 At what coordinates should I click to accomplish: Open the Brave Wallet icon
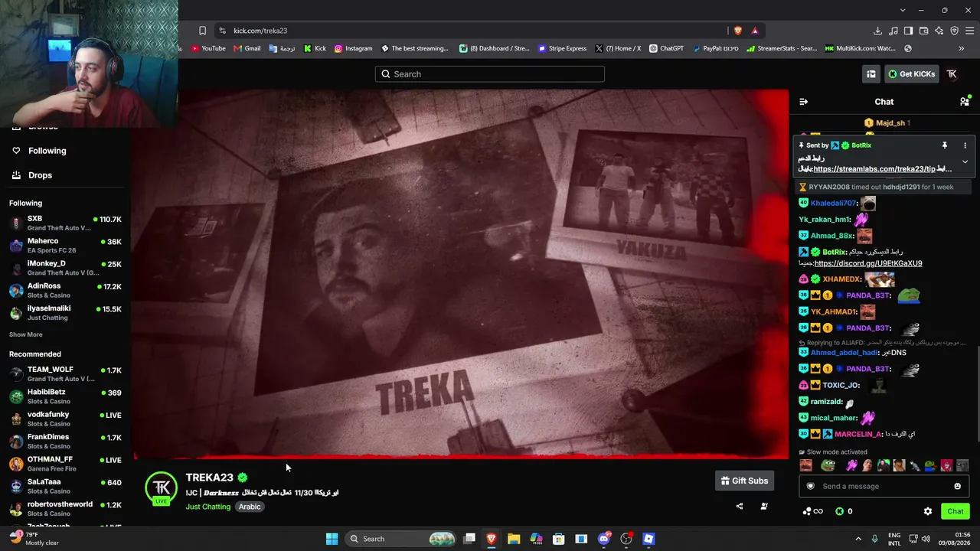click(x=924, y=31)
